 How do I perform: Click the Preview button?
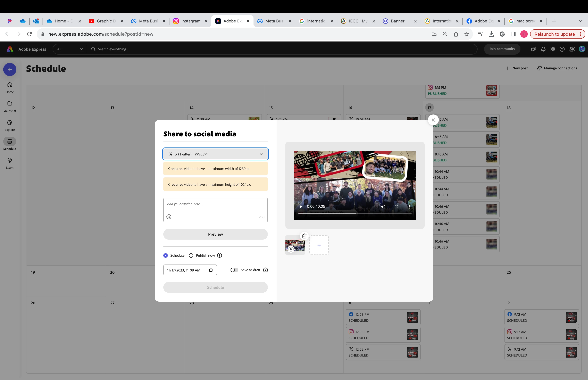coord(215,234)
